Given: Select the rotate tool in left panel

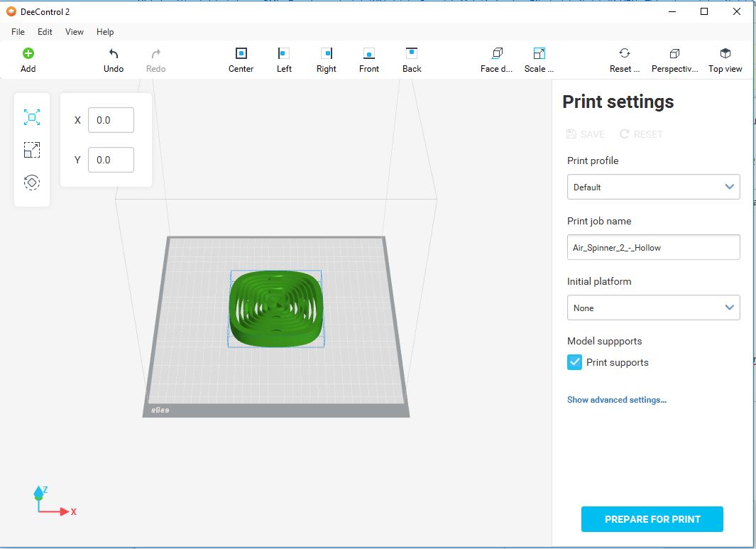Looking at the screenshot, I should [32, 183].
